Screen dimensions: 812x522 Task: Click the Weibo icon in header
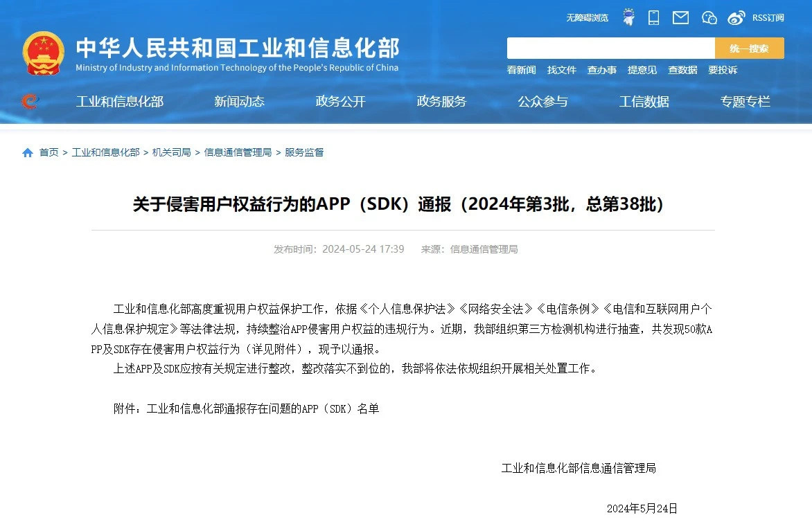pos(736,17)
